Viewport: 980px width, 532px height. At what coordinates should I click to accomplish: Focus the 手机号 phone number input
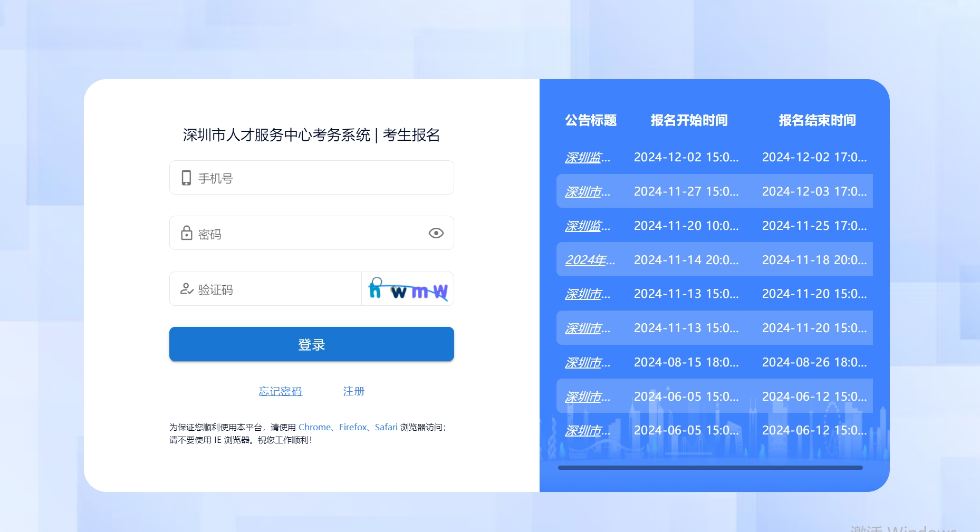(322, 178)
